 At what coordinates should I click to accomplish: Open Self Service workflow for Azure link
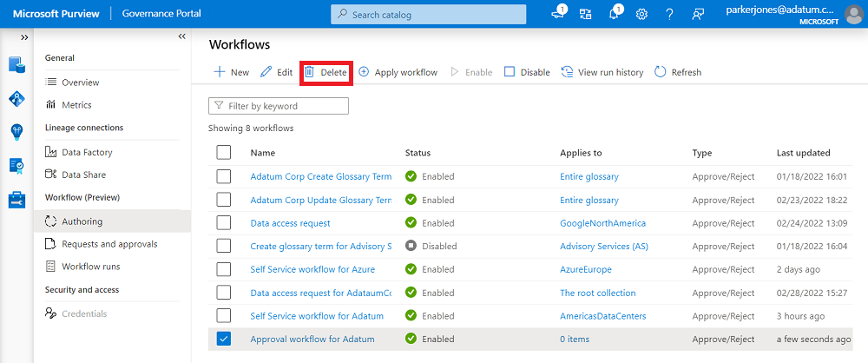(312, 269)
